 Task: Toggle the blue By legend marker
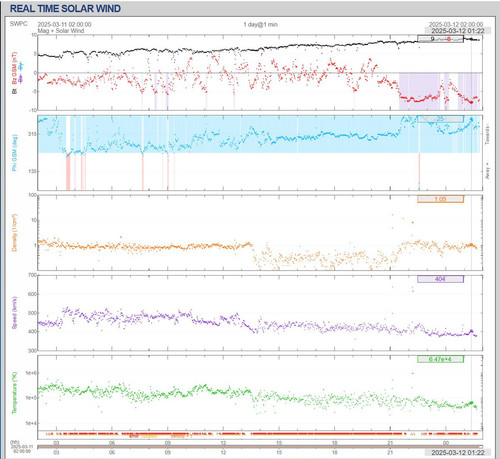21,65
